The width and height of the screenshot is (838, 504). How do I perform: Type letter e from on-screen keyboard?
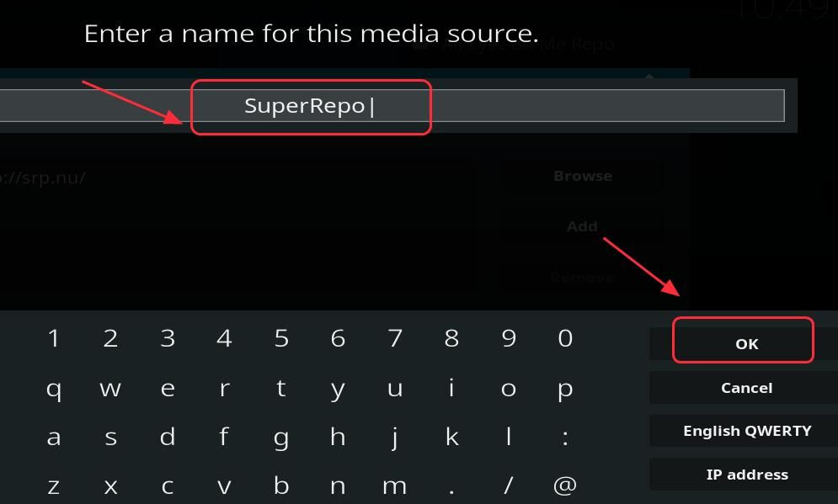(x=168, y=388)
